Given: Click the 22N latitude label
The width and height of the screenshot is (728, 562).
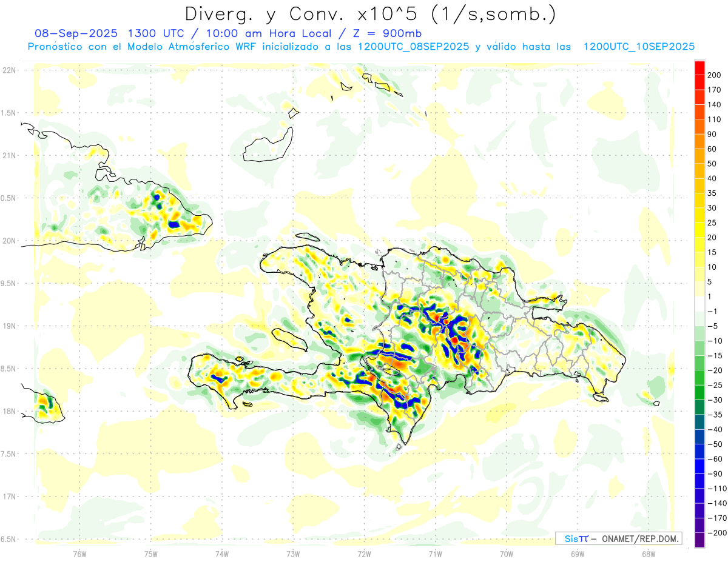Looking at the screenshot, I should pyautogui.click(x=9, y=70).
